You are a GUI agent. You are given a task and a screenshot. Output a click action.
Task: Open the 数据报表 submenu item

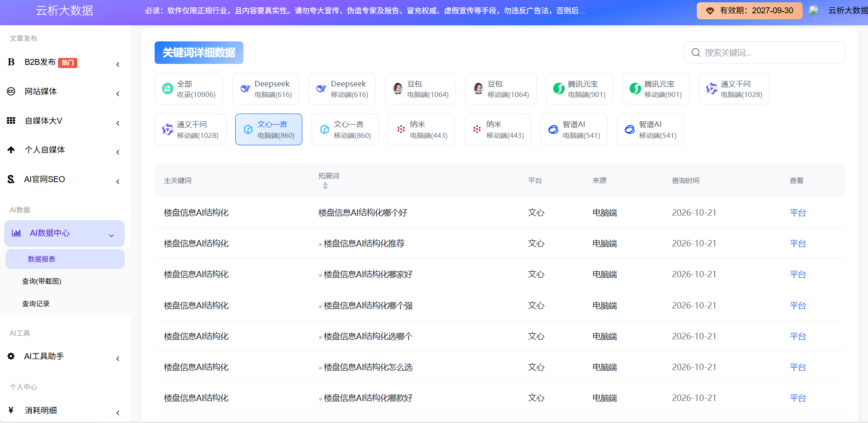point(65,259)
